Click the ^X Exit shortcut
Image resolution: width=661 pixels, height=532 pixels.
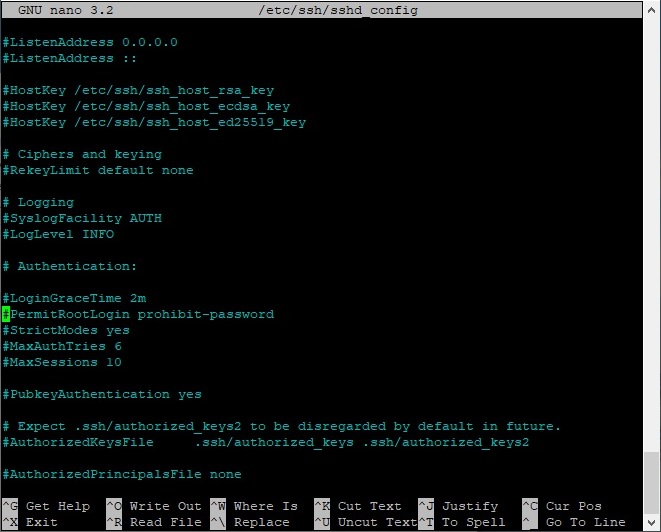(30, 522)
